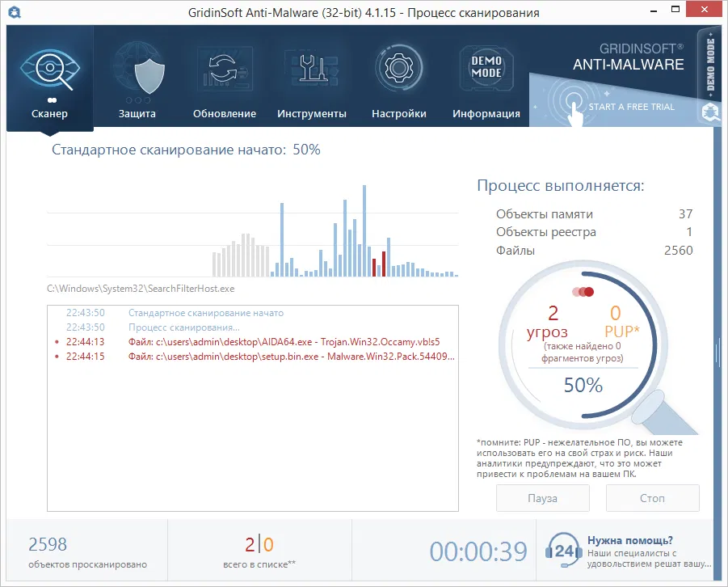The width and height of the screenshot is (728, 587).
Task: Pause the scan with Пауза button
Action: (x=543, y=498)
